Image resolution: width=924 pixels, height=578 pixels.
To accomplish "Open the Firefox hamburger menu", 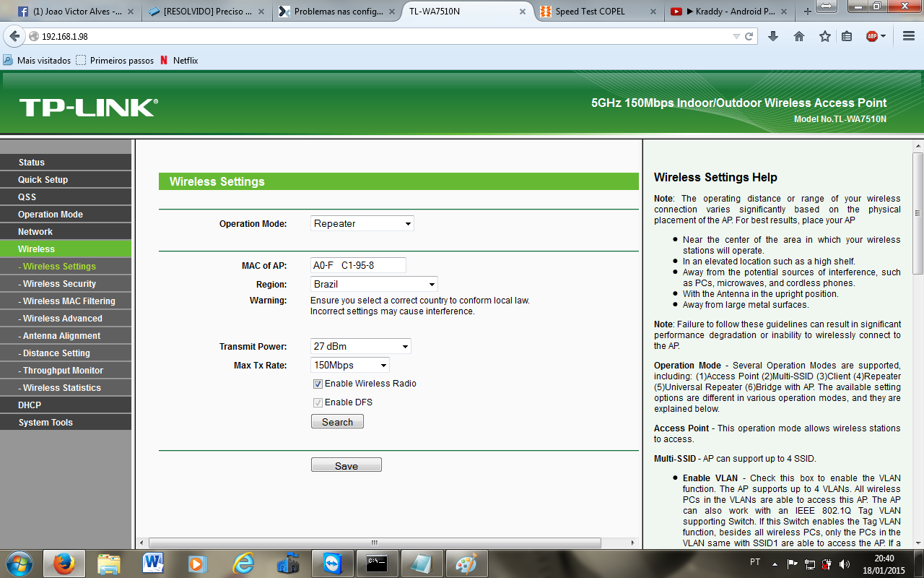I will 909,36.
